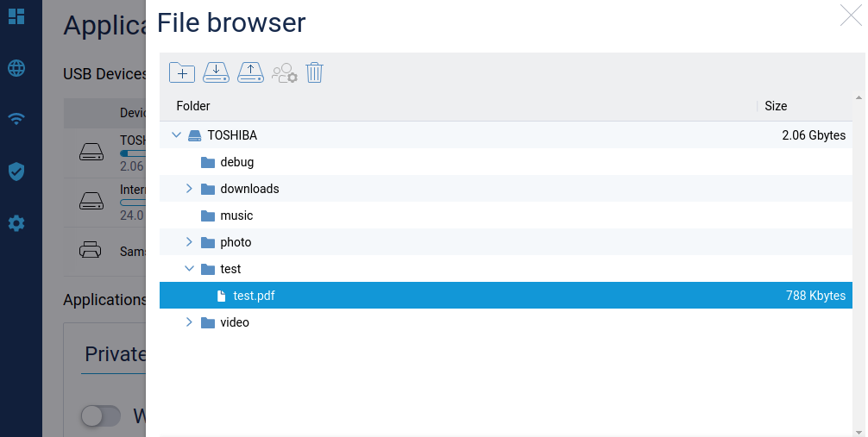This screenshot has height=437, width=868.
Task: Expand the video folder
Action: (x=190, y=322)
